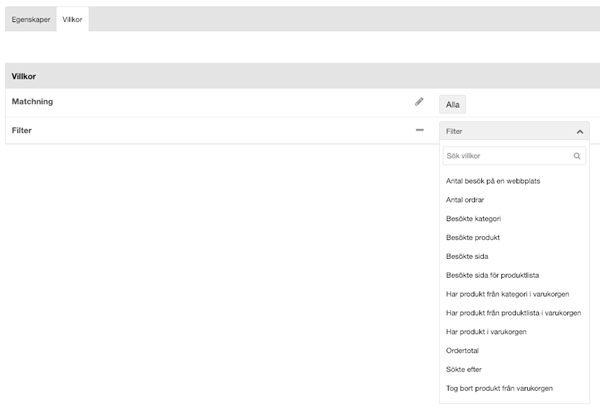The height and width of the screenshot is (414, 600).
Task: Pick the Ordertotal condition
Action: pyautogui.click(x=462, y=350)
